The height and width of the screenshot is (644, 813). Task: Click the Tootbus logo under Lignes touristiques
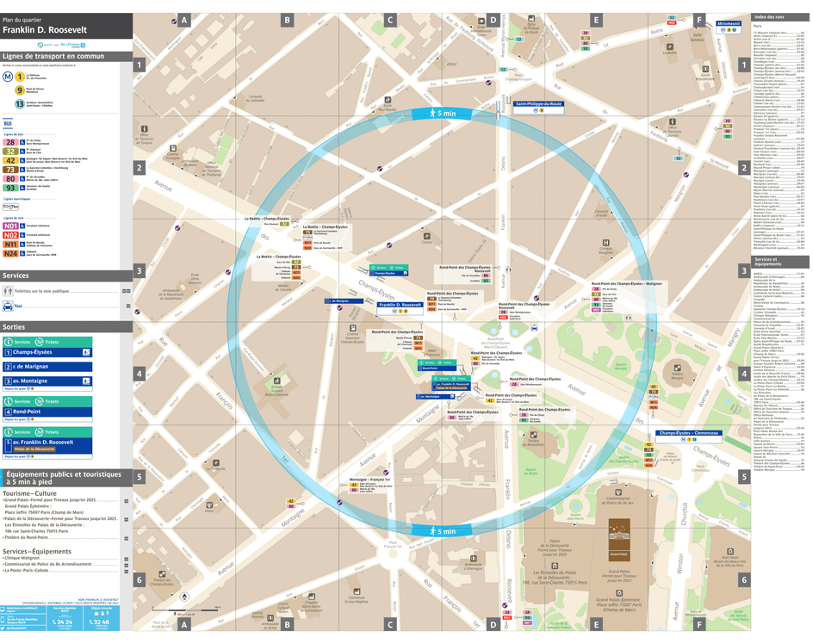tap(10, 207)
